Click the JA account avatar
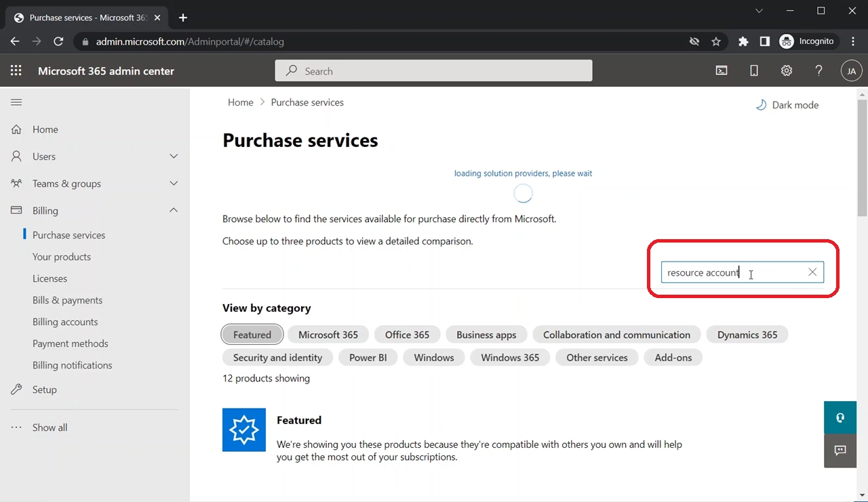Screen dimensions: 868x502 pos(851,71)
